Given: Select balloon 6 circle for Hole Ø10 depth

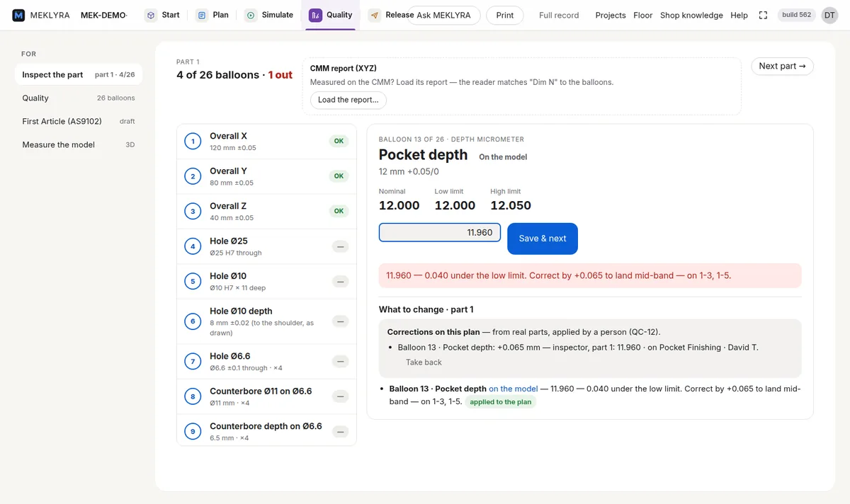Looking at the screenshot, I should click(x=193, y=321).
